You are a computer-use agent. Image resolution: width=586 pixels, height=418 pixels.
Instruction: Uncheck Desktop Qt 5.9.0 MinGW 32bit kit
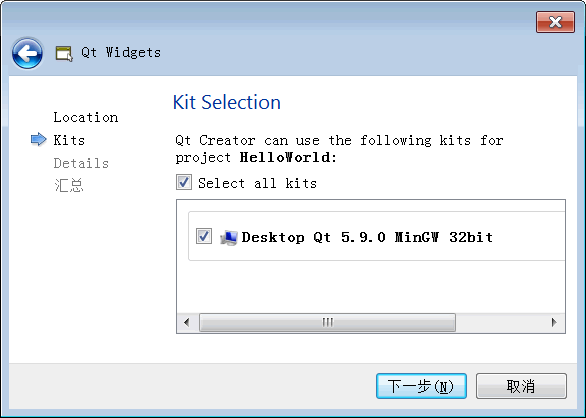pos(204,236)
